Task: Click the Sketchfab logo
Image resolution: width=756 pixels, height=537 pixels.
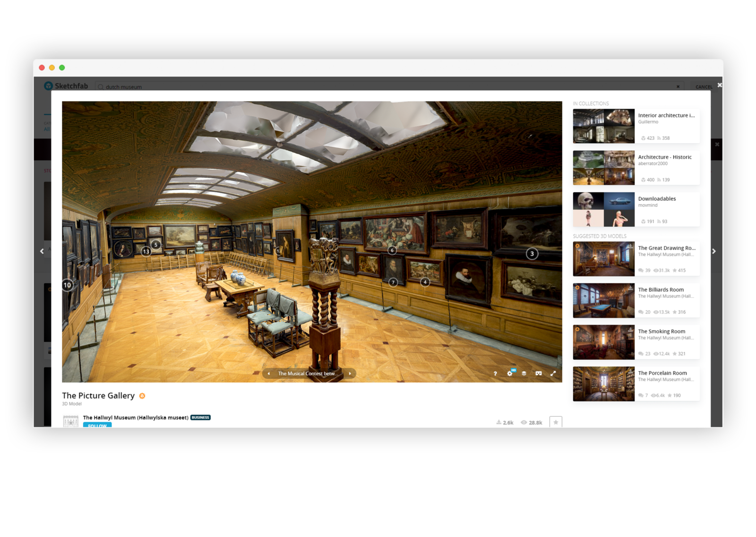Action: 66,86
